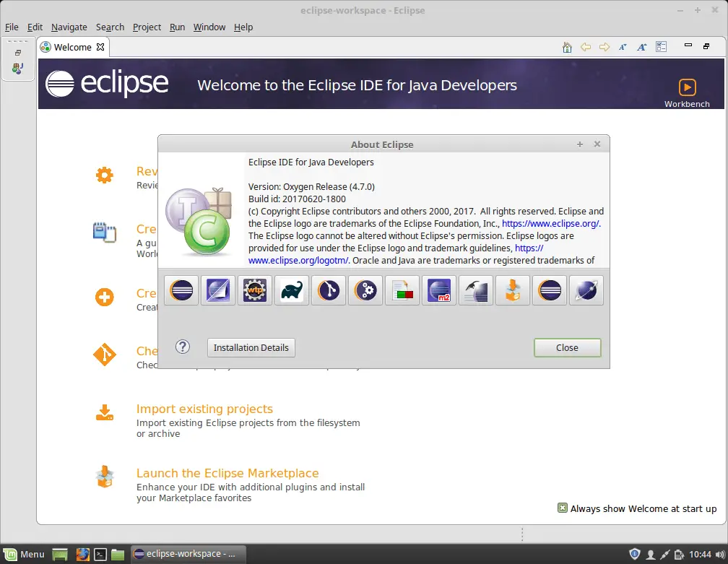Click the Close button in About Eclipse

click(x=568, y=347)
